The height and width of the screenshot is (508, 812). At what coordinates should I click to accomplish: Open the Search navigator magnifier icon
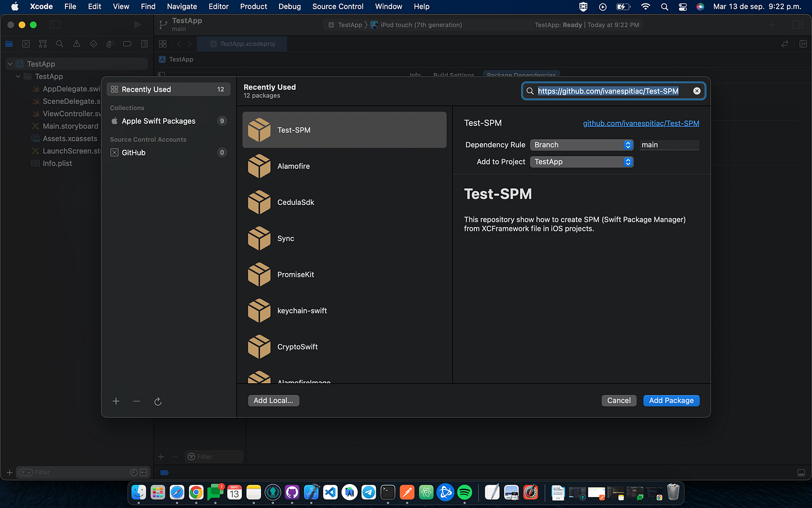tap(59, 44)
